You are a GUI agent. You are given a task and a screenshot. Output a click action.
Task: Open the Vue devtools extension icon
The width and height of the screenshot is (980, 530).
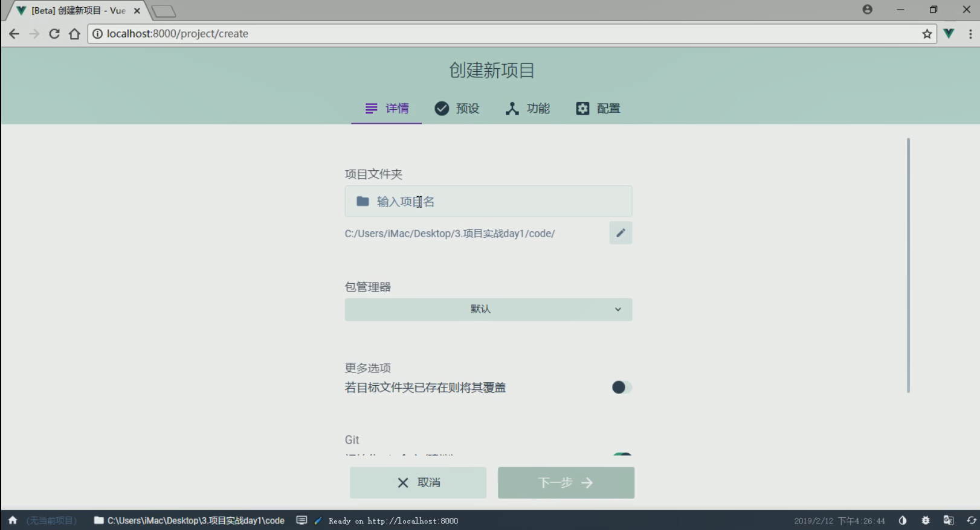coord(949,34)
